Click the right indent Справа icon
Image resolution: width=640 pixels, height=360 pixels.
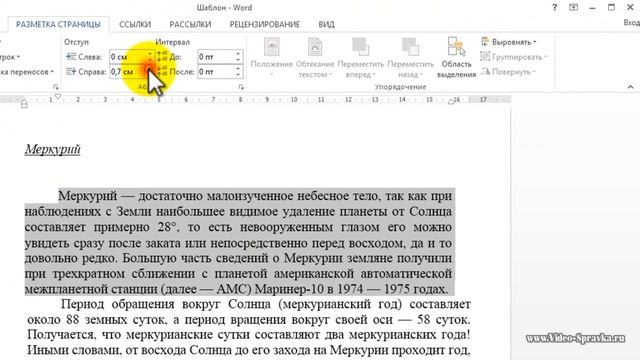tap(71, 72)
